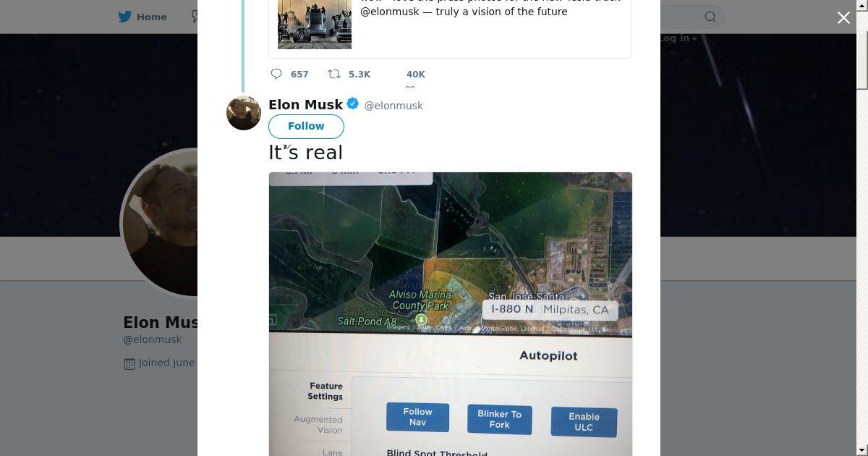Open the quoted tweet's truck thumbnail

315,25
